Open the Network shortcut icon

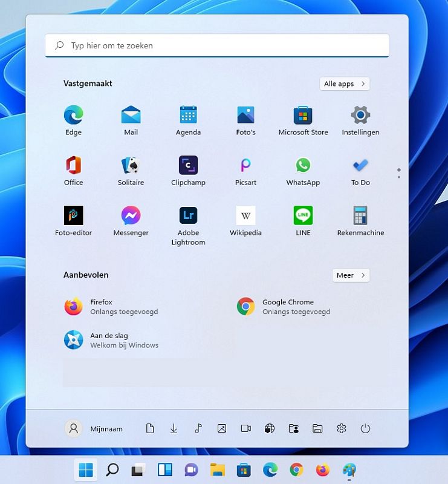pyautogui.click(x=270, y=428)
